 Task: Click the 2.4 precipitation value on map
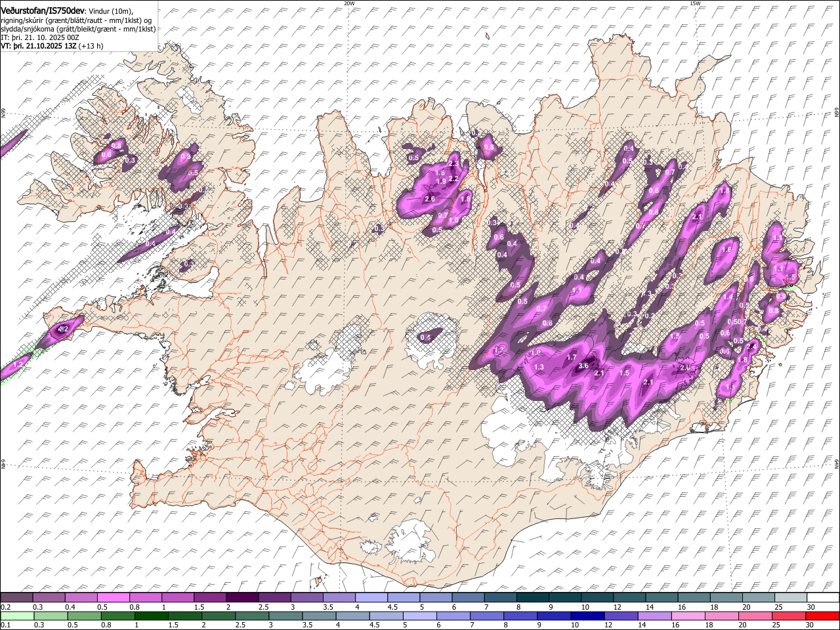pyautogui.click(x=752, y=346)
